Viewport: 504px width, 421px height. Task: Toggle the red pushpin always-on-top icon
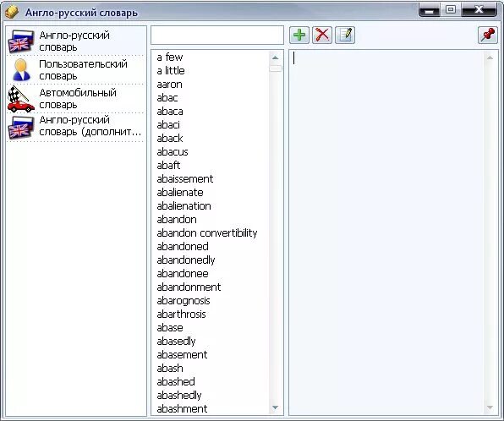[x=488, y=35]
